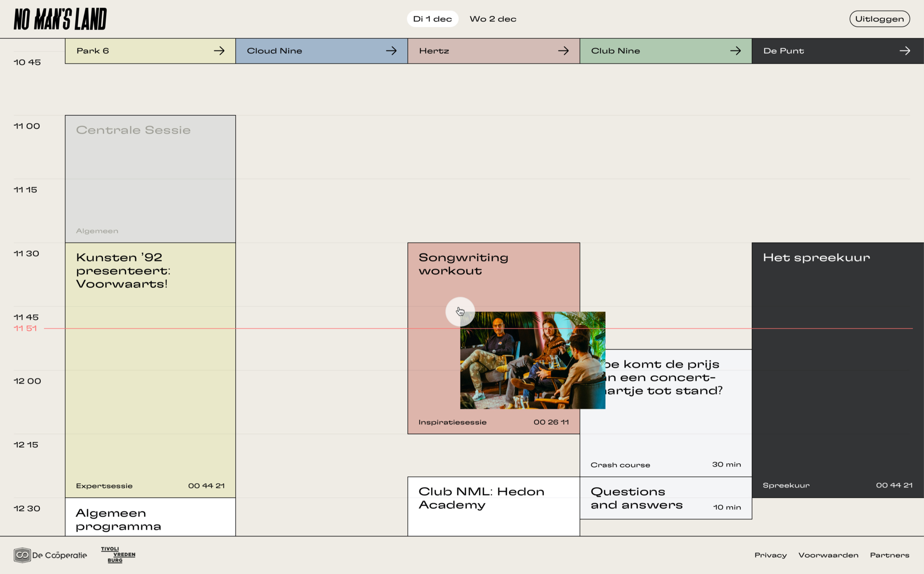Open the Voorwaarden footer link

(828, 555)
